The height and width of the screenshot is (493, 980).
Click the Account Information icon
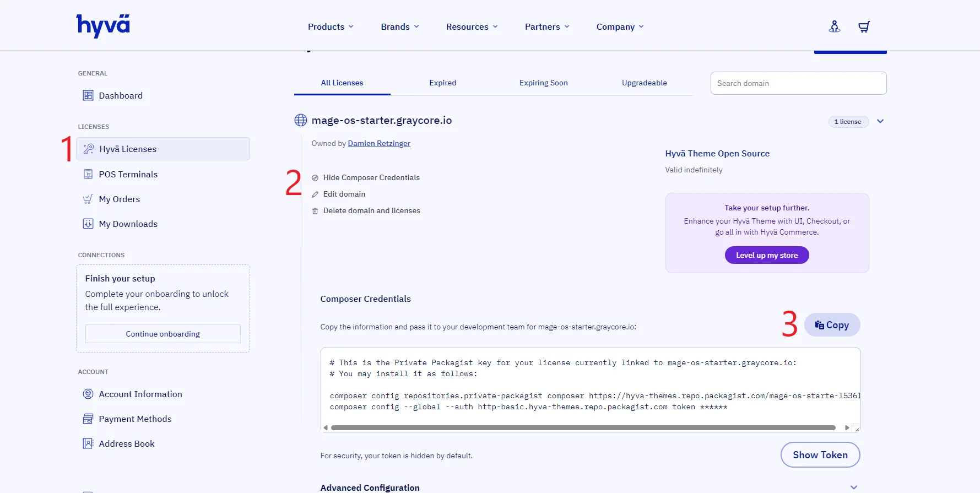point(88,394)
